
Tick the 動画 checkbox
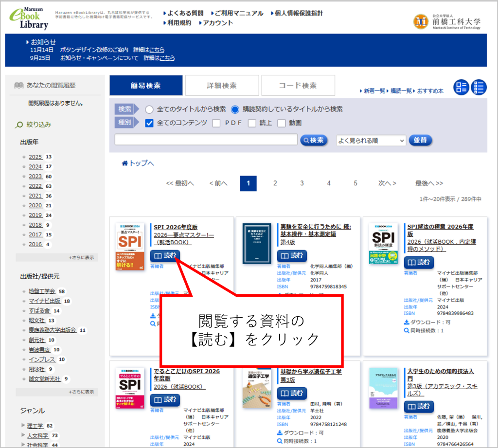pos(282,123)
